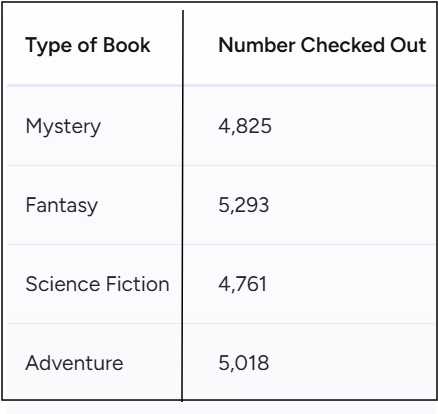
Task: Click the vertical divider between columns
Action: click(182, 206)
